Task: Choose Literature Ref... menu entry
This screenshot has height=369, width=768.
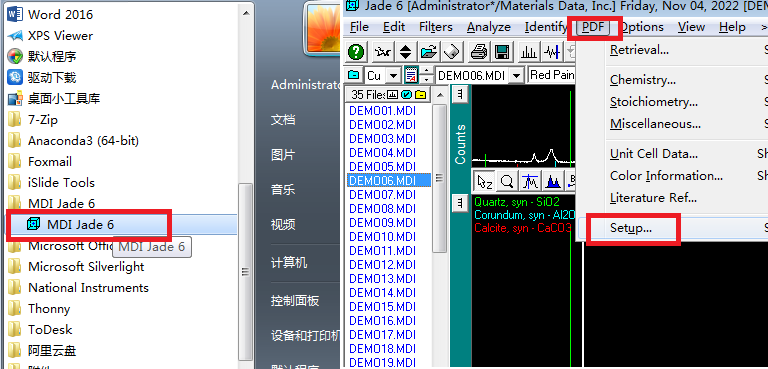Action: pos(654,198)
